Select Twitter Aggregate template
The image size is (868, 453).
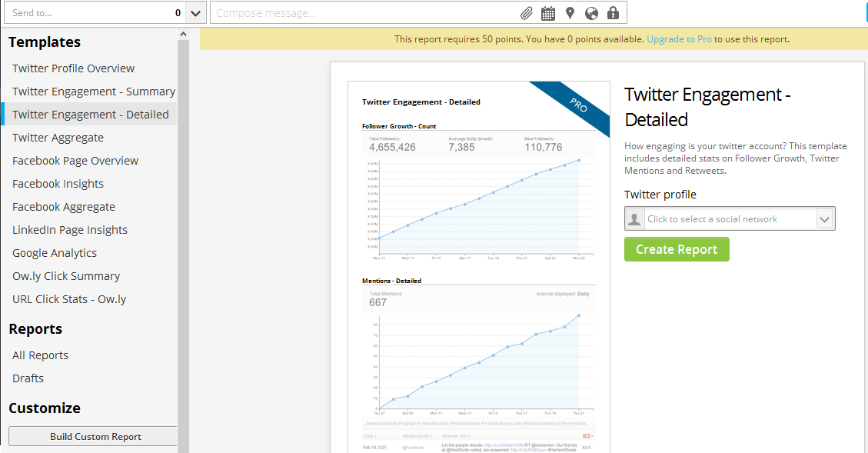58,138
